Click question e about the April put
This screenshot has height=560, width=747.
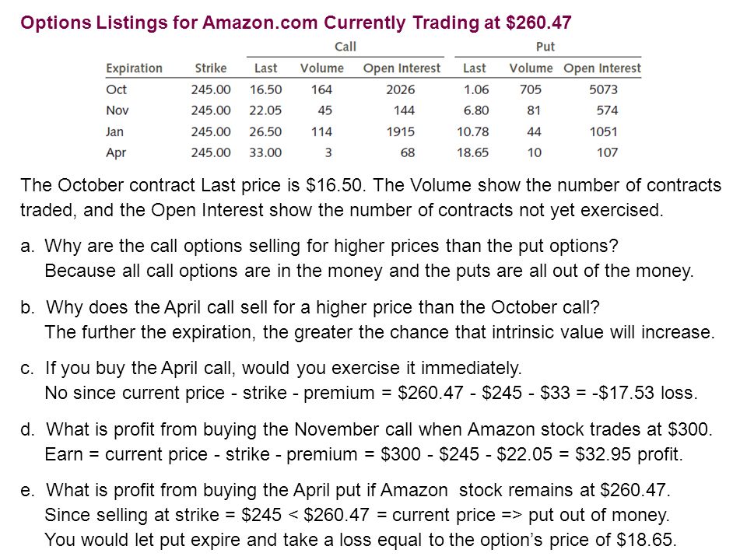[345, 490]
